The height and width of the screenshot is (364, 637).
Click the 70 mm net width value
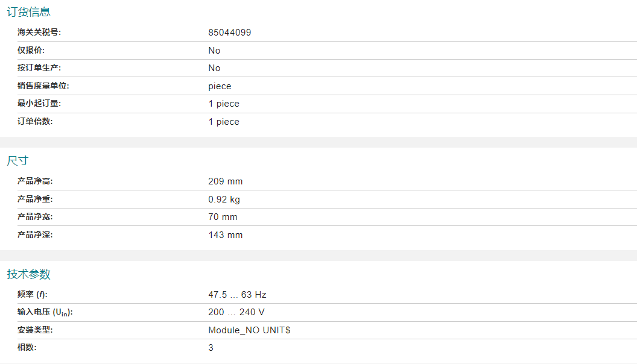pos(223,217)
